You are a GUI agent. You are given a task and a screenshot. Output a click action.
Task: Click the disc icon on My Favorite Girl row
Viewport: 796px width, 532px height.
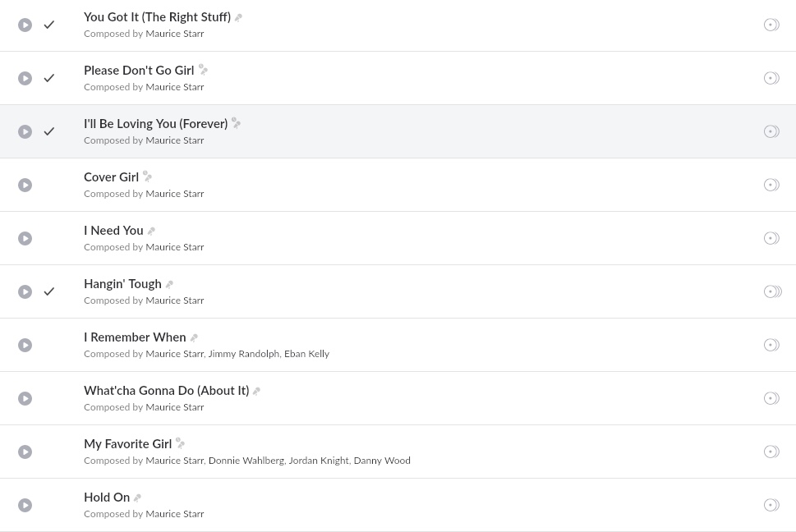771,452
